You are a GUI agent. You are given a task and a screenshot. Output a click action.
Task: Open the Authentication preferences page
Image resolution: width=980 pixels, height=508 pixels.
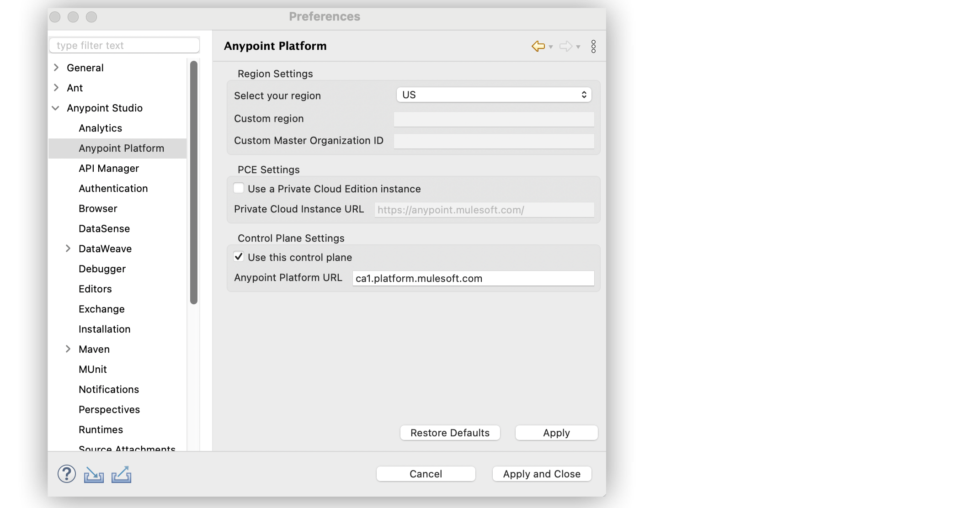click(113, 188)
